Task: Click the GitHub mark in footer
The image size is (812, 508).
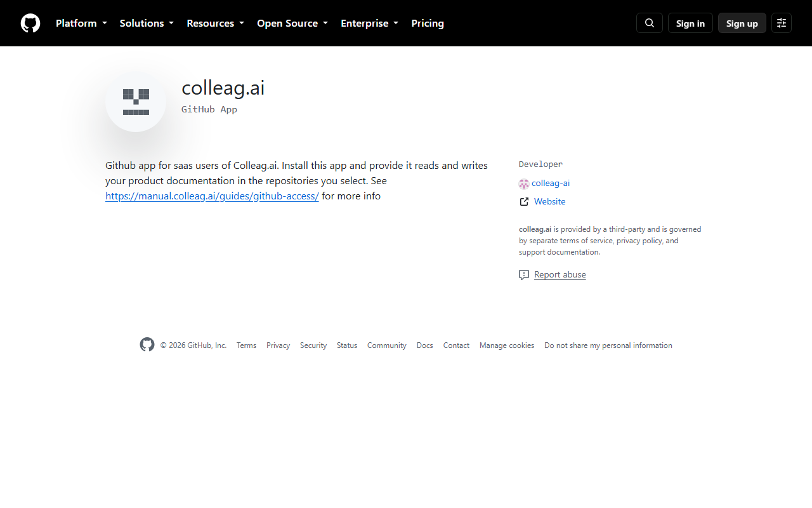Action: click(x=147, y=345)
